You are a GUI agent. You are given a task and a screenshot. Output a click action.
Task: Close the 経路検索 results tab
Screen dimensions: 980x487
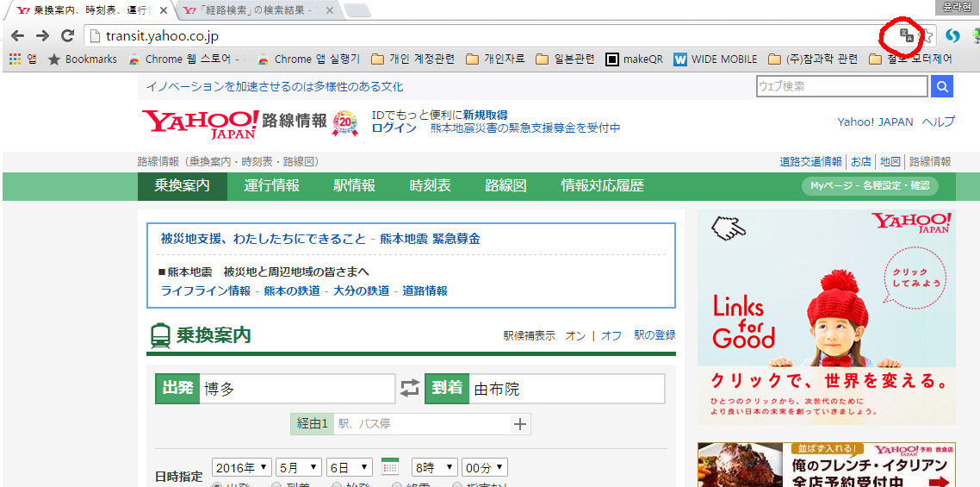329,10
